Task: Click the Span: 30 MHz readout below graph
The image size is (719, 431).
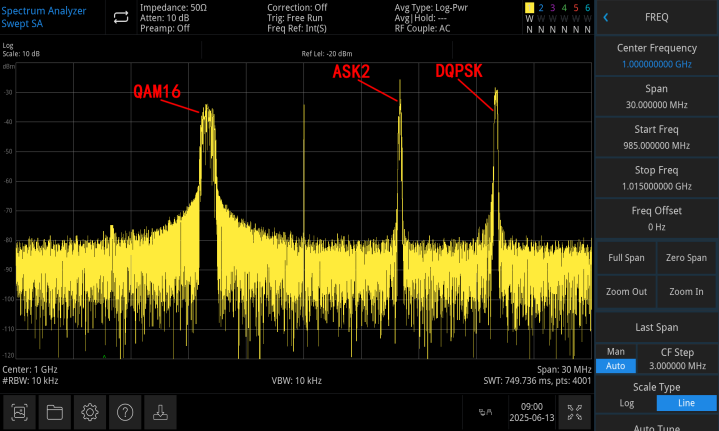Action: [x=564, y=370]
